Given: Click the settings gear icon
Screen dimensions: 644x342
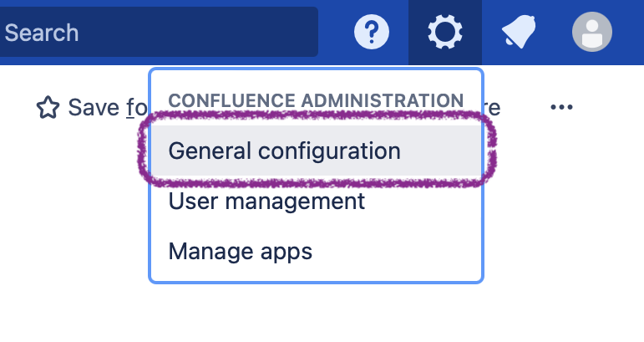Looking at the screenshot, I should [445, 33].
